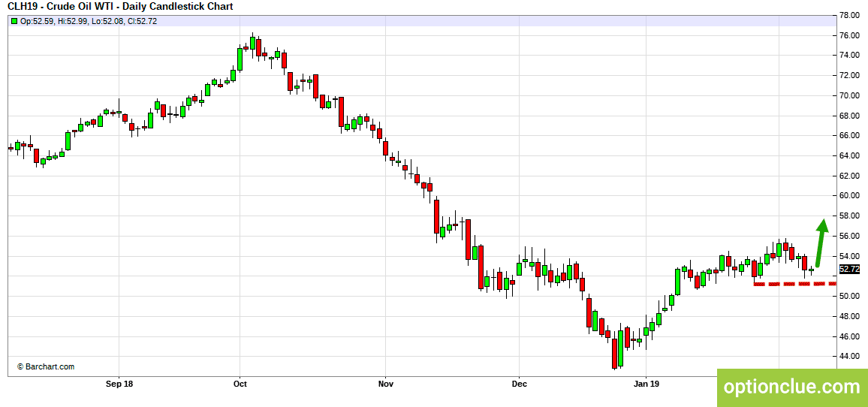Click the 48.00 price axis label

850,316
